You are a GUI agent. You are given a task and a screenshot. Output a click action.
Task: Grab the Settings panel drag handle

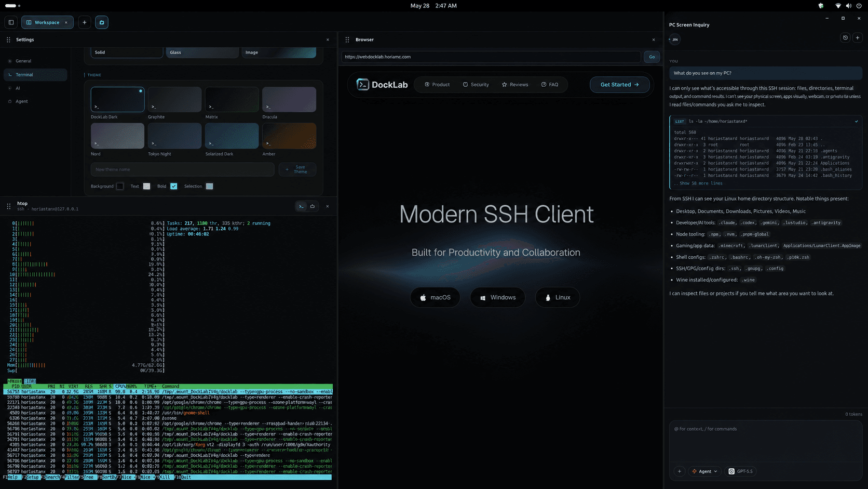(8, 39)
